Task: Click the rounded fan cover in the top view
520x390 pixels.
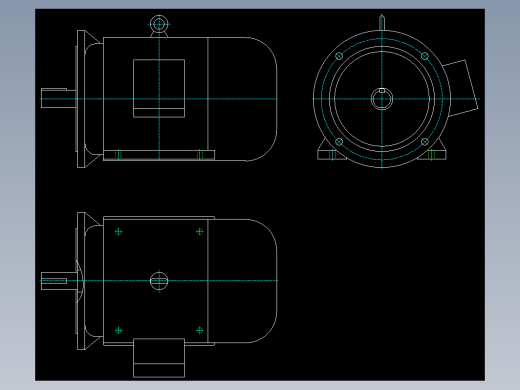Action: coord(242,281)
